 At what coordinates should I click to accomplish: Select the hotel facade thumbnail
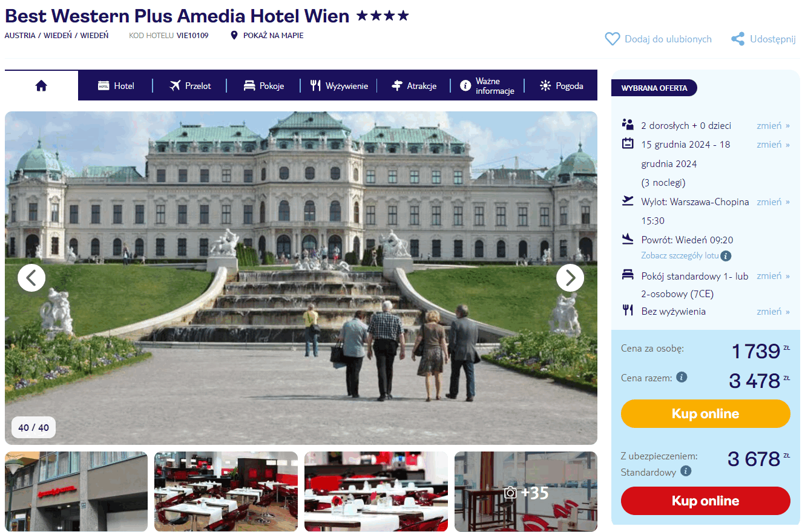pyautogui.click(x=76, y=491)
